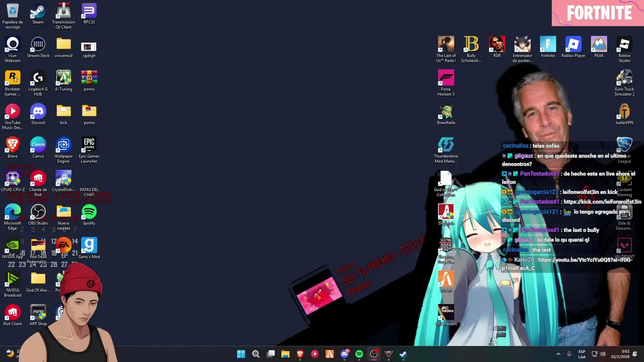Launch the OBS Studio desktop shortcut
Image resolution: width=644 pixels, height=362 pixels.
click(38, 216)
